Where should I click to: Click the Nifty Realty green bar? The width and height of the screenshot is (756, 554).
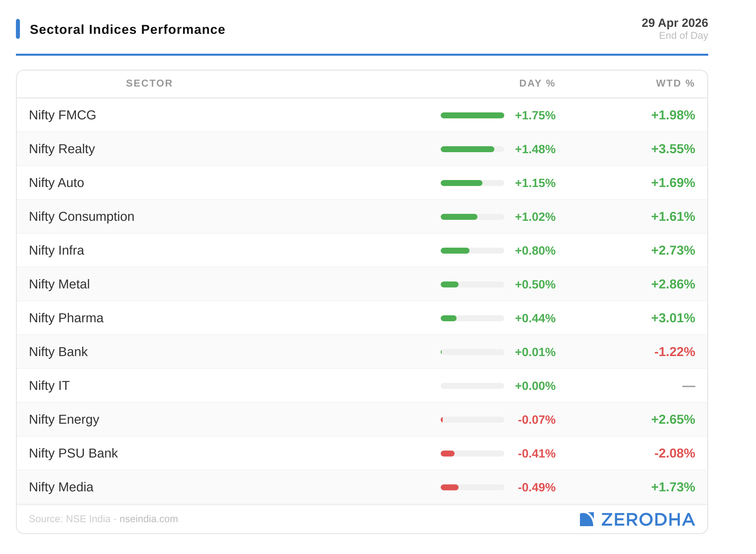pyautogui.click(x=467, y=149)
